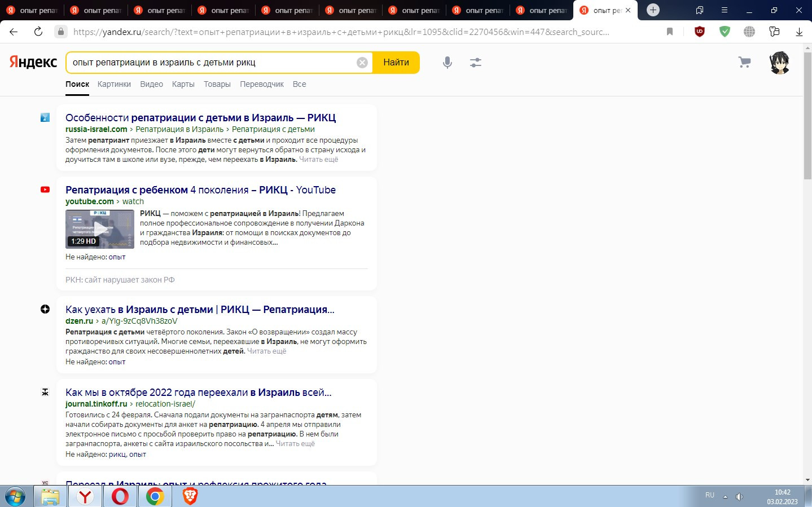Switch to the Переводчик tab

262,84
